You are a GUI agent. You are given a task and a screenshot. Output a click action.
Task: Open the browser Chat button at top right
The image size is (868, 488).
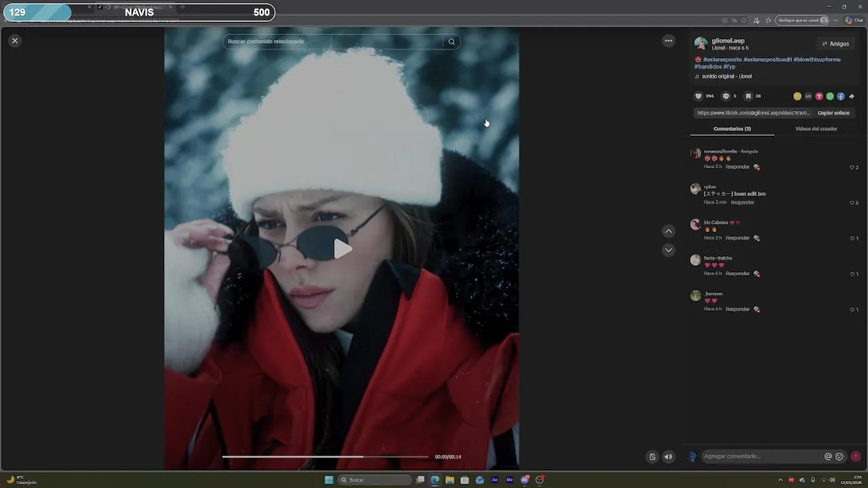click(854, 20)
